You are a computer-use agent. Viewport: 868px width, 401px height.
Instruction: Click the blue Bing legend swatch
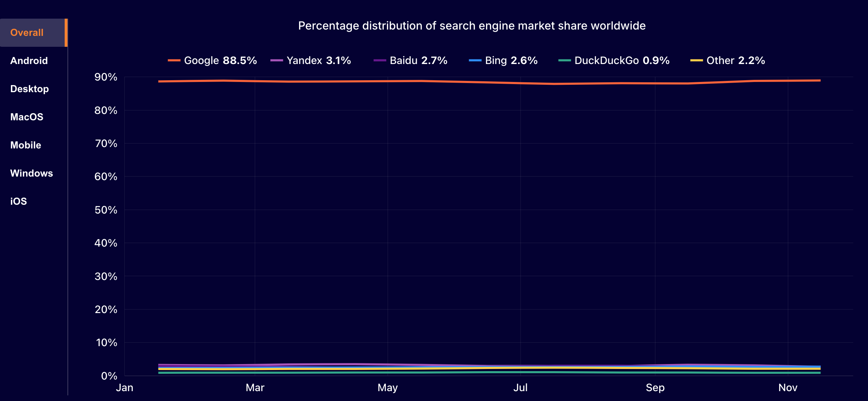475,61
